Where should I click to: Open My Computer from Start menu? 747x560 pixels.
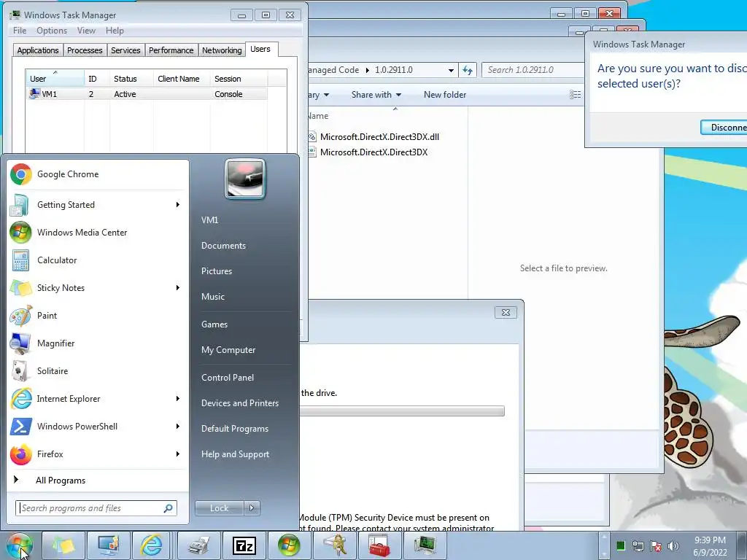tap(228, 350)
